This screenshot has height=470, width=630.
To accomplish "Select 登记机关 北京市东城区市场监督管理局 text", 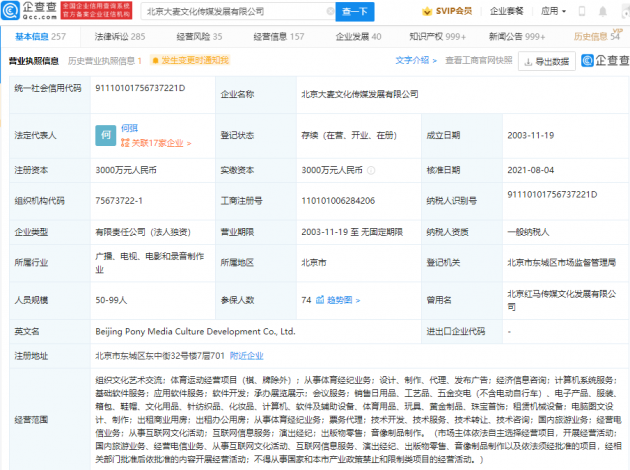I will coord(562,263).
